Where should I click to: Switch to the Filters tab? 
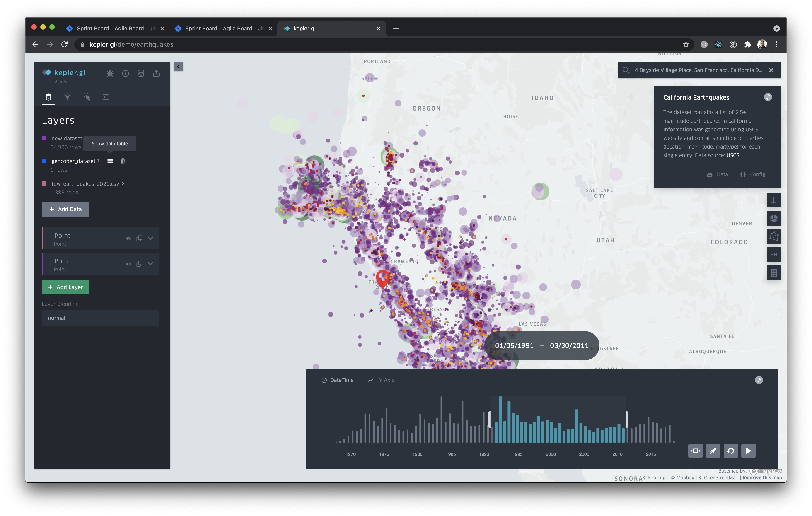68,97
